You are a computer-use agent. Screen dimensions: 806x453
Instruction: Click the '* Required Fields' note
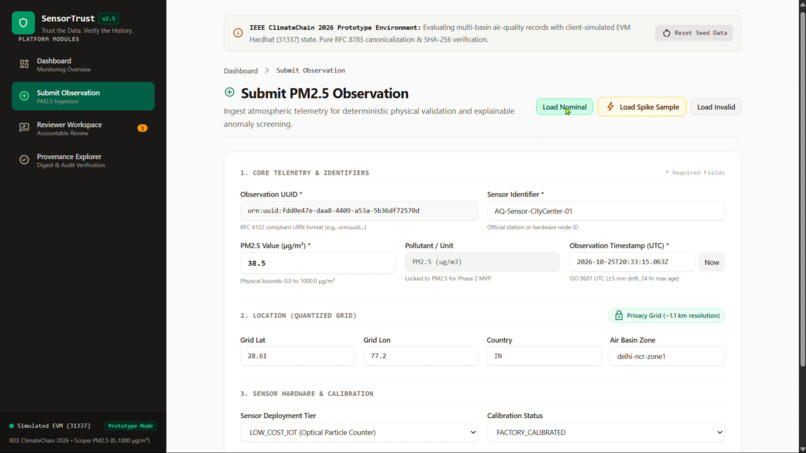click(x=695, y=173)
